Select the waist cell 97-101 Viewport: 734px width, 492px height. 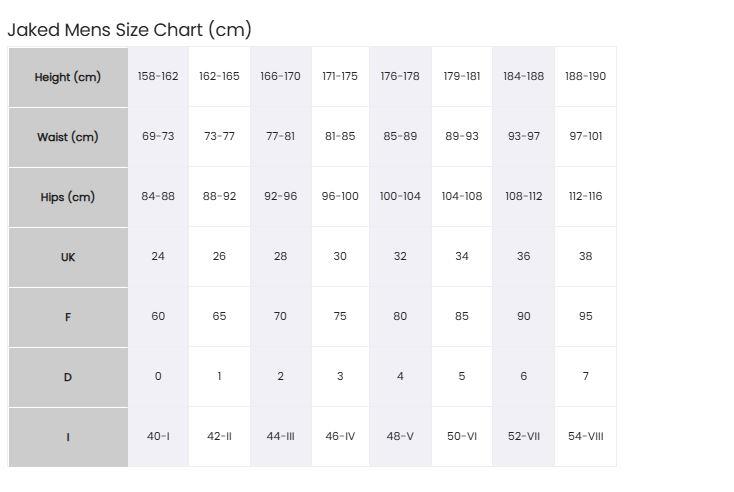pos(586,136)
